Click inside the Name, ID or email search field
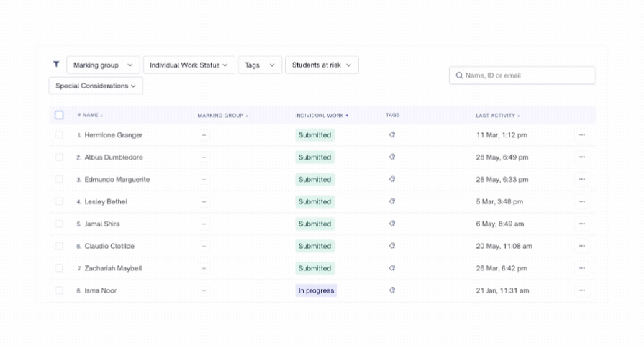644x348 pixels. (x=522, y=75)
